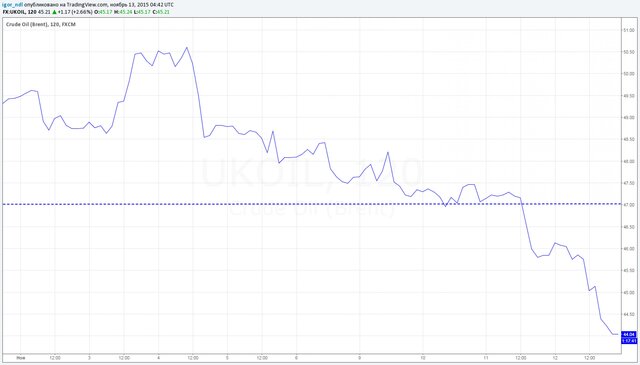Image resolution: width=640 pixels, height=365 pixels.
Task: Click the 49.00 price axis label
Action: (x=629, y=118)
